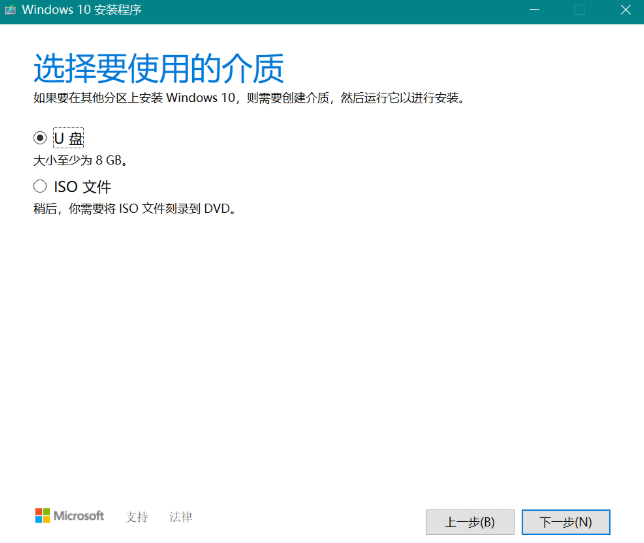Go back with 上一步(B) button
The height and width of the screenshot is (543, 644).
click(470, 521)
